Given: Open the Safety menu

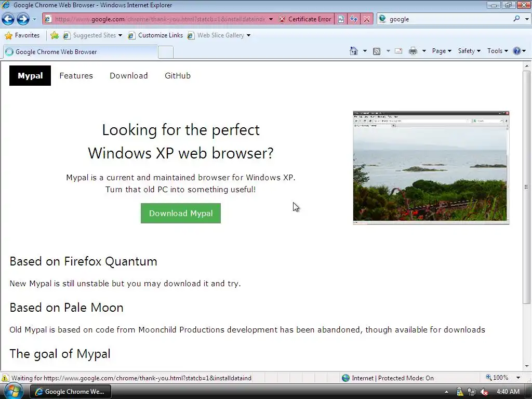Looking at the screenshot, I should tap(469, 51).
